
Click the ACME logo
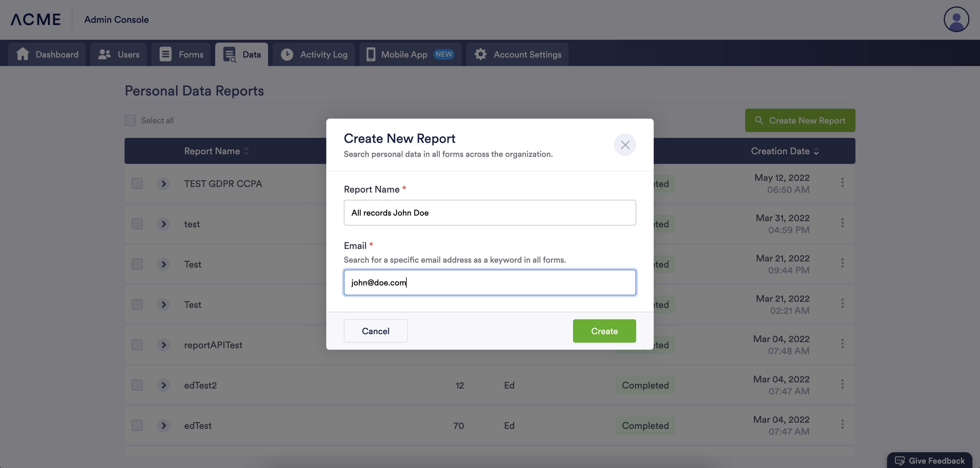[36, 19]
